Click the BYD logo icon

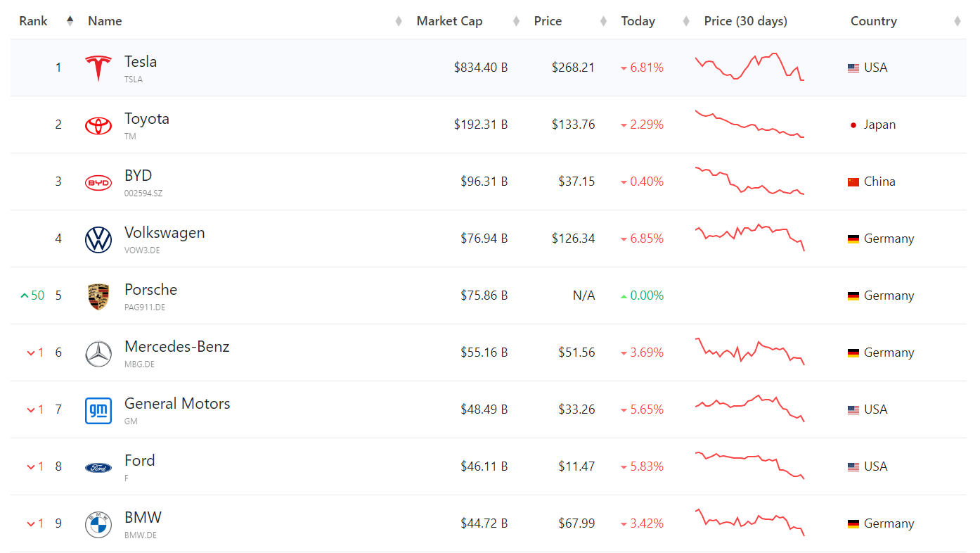pos(98,182)
